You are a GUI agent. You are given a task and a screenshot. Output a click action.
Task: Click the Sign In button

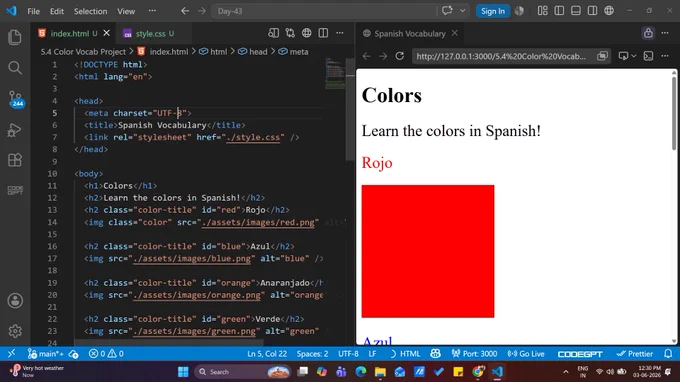click(493, 11)
